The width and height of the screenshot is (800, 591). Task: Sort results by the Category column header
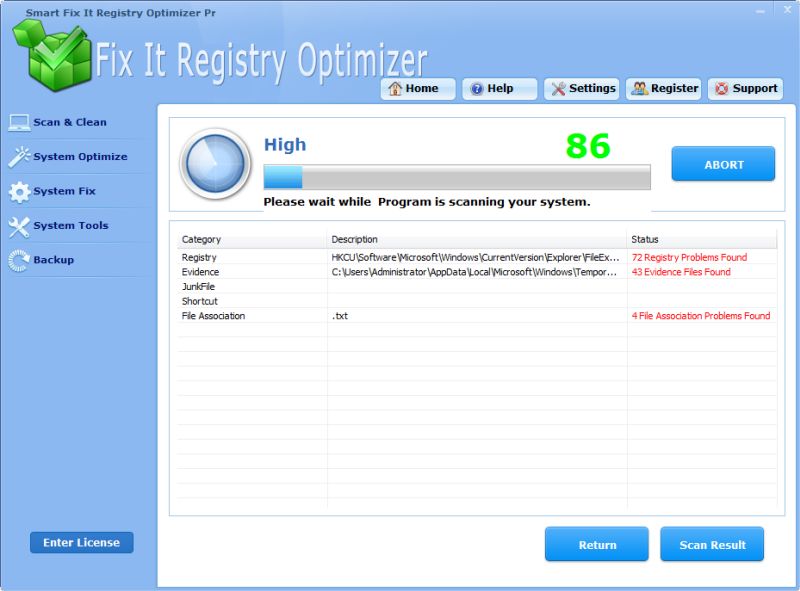252,240
